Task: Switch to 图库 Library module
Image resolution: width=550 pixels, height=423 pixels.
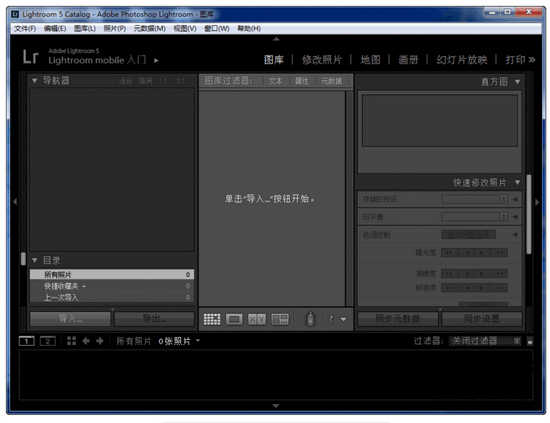Action: 274,60
